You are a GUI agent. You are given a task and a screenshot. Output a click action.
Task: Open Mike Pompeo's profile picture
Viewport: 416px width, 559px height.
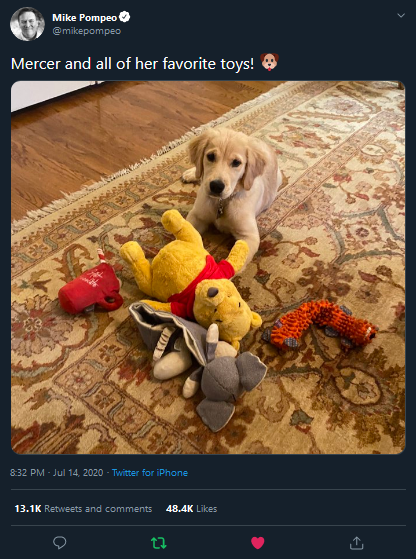[27, 24]
